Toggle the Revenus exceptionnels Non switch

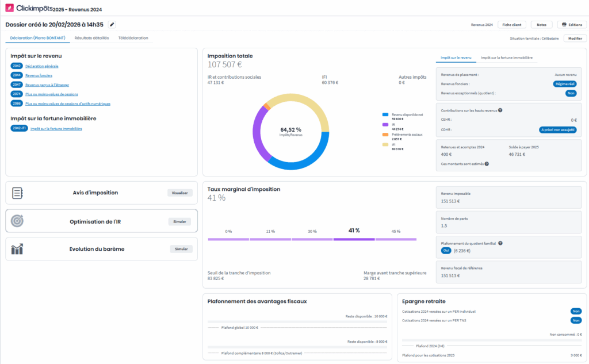point(571,93)
